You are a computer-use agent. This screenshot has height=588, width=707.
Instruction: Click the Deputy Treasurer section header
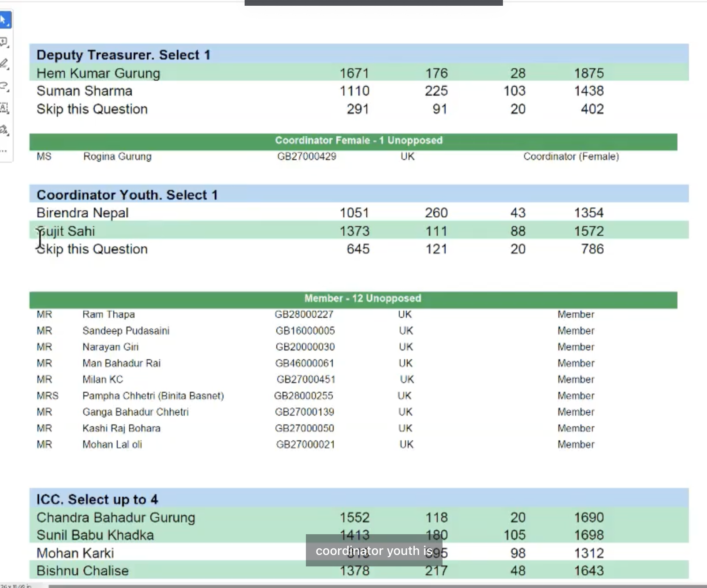pyautogui.click(x=123, y=55)
